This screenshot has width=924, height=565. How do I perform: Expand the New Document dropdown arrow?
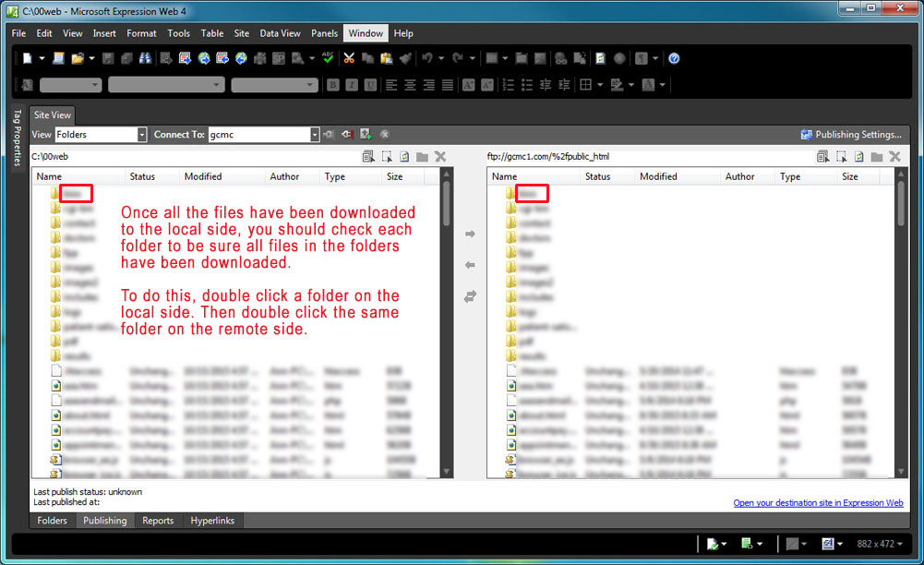[42, 58]
